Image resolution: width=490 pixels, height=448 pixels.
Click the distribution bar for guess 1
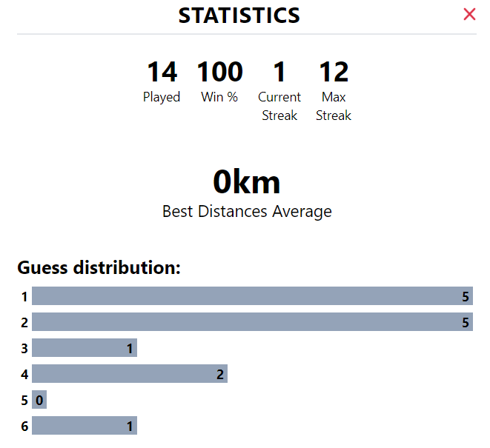[252, 296]
